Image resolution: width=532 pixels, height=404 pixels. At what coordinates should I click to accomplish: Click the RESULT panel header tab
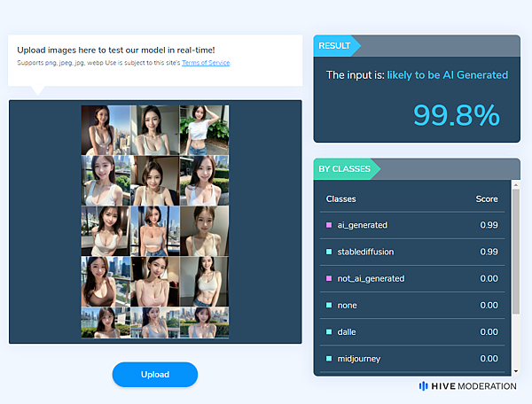tap(337, 46)
